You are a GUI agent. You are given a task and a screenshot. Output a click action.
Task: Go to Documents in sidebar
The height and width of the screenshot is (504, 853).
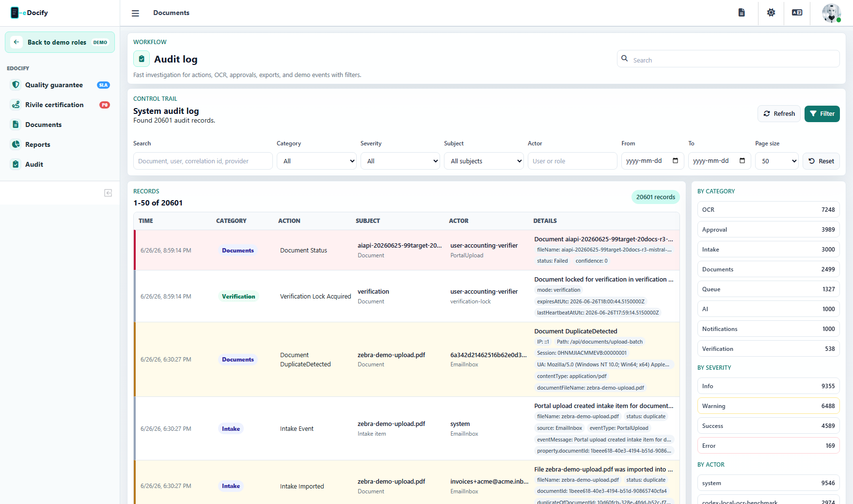pyautogui.click(x=60, y=125)
